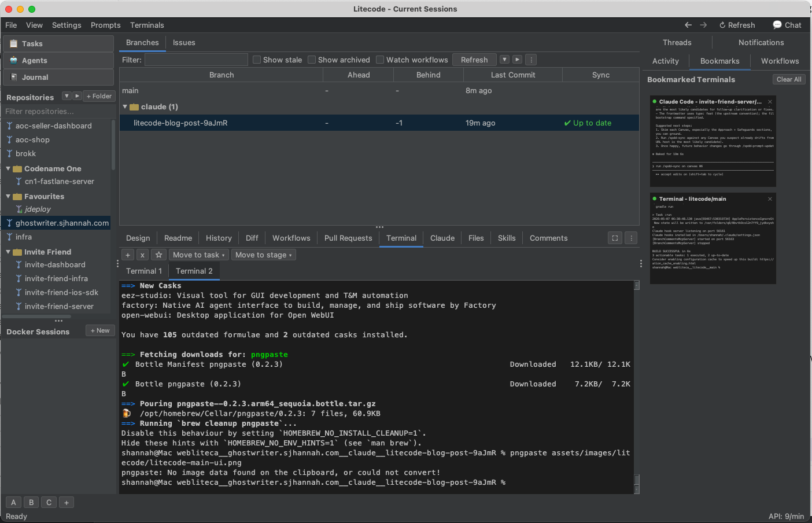The height and width of the screenshot is (523, 812).
Task: Maximize the bottom panel with fullscreen icon
Action: [x=615, y=238]
